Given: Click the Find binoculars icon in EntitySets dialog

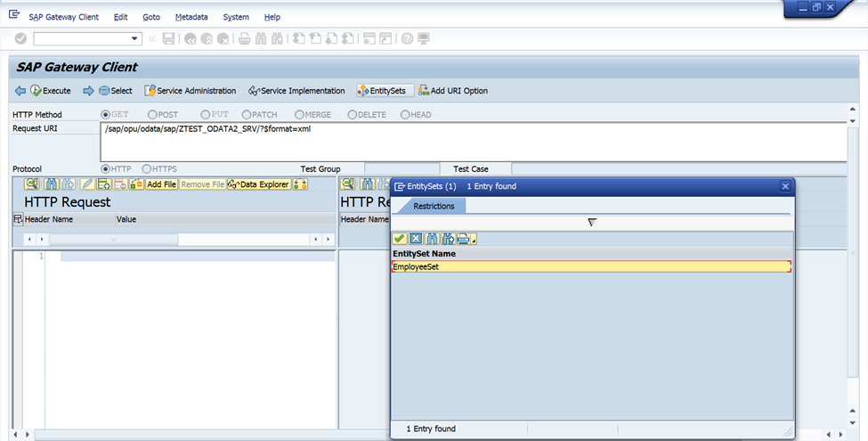Looking at the screenshot, I should (x=433, y=239).
